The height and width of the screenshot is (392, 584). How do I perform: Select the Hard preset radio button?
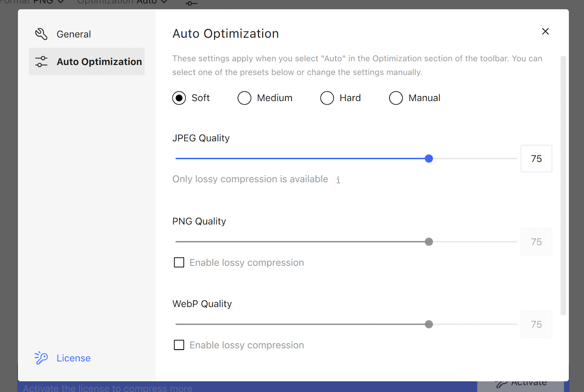pos(327,98)
